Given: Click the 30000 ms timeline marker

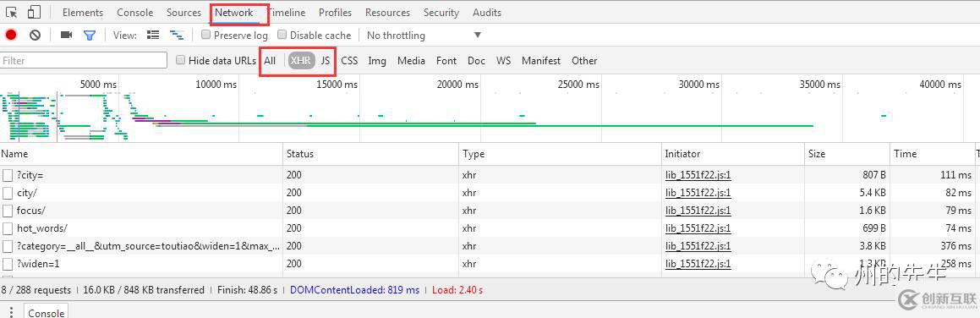Looking at the screenshot, I should coord(698,85).
